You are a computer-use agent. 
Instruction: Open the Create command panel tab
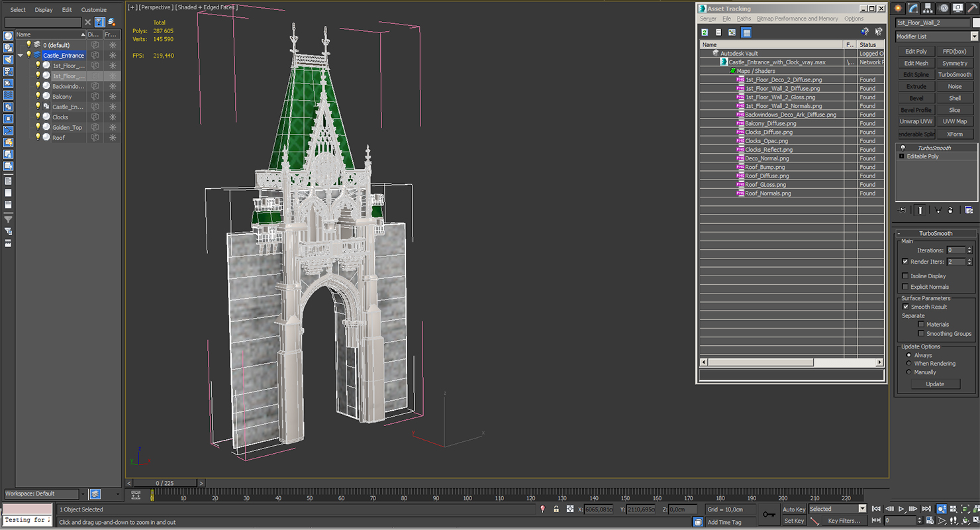click(899, 9)
